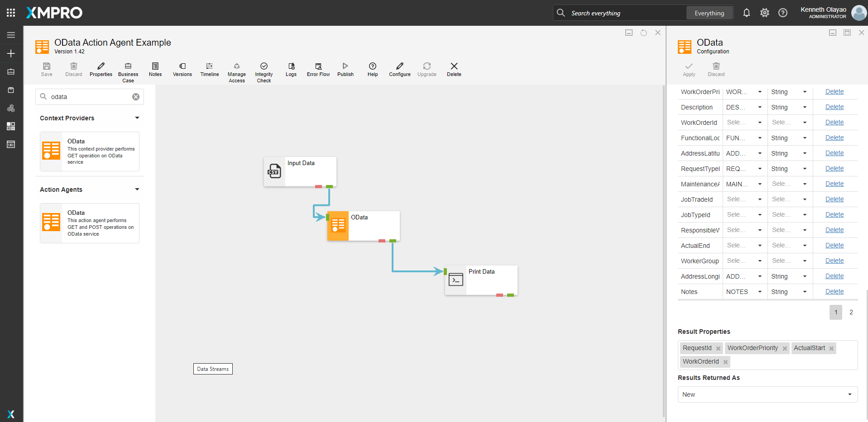Image resolution: width=868 pixels, height=422 pixels.
Task: Remove the ActualStart result property tag
Action: (x=831, y=348)
